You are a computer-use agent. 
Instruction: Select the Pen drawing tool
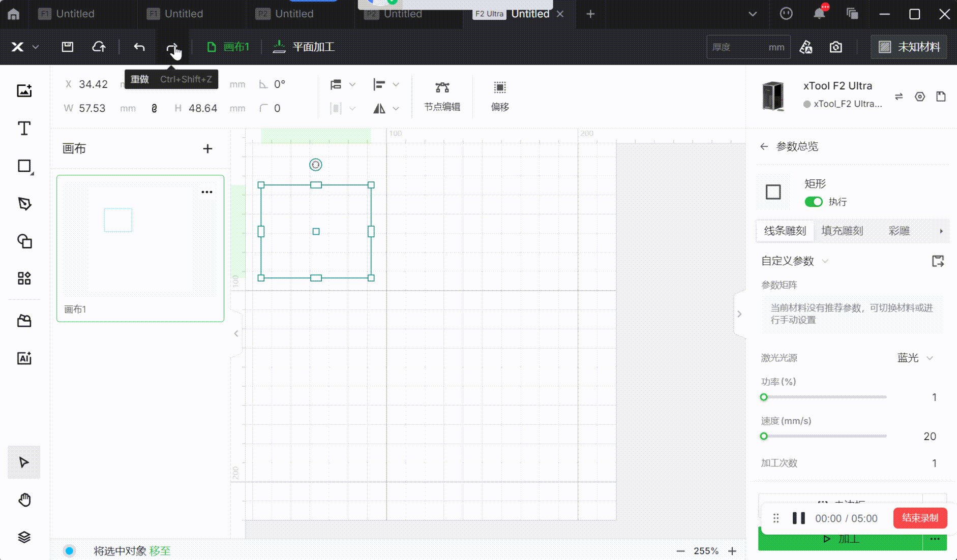tap(24, 204)
